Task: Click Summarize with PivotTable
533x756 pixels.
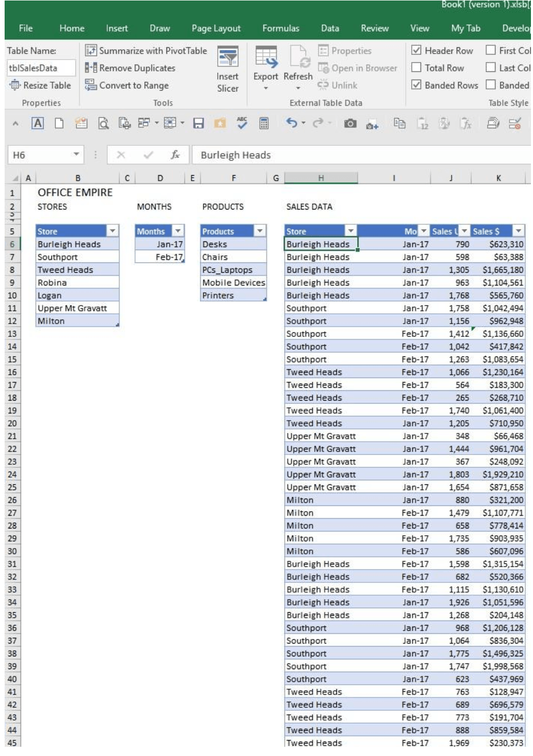Action: pyautogui.click(x=146, y=50)
